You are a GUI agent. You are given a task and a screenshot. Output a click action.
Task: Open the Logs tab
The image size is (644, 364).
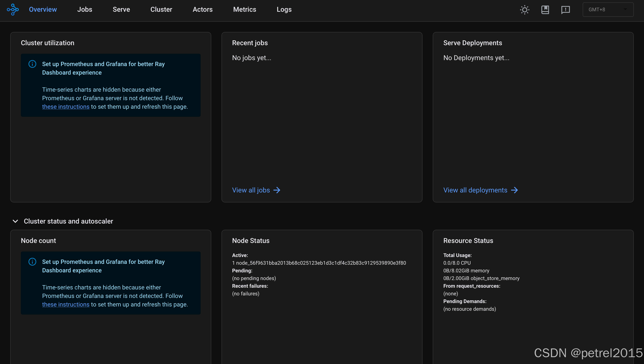[284, 10]
